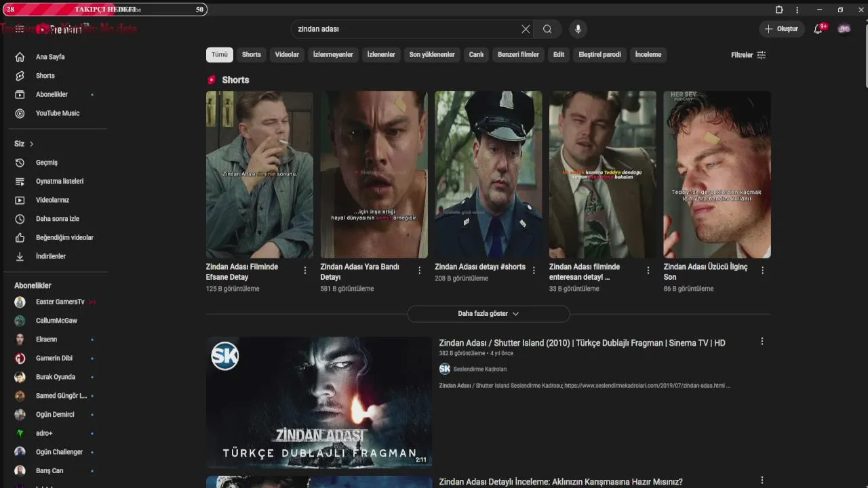Play Zindan Adası detayı #shorts officer thumbnail
The width and height of the screenshot is (868, 488).
(x=488, y=175)
